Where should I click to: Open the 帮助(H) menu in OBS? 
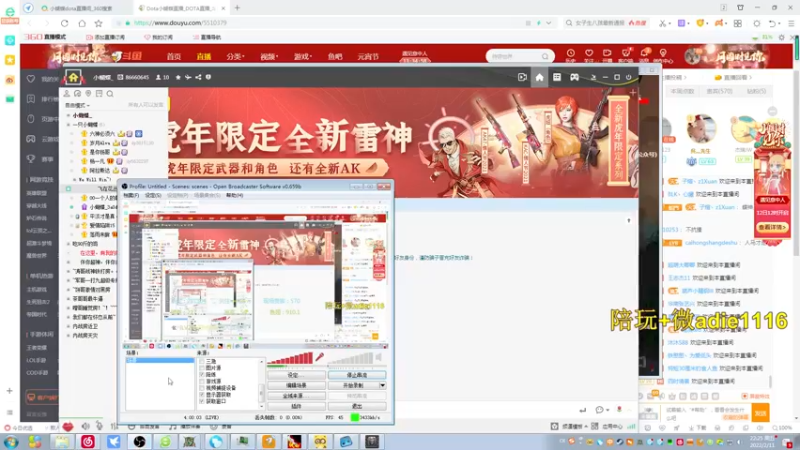tap(235, 195)
